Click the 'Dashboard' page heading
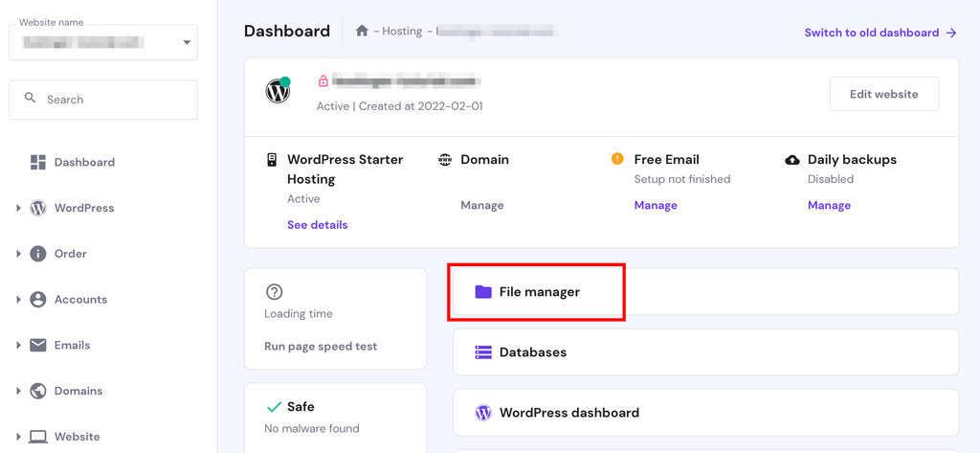The width and height of the screenshot is (980, 453). coord(287,31)
